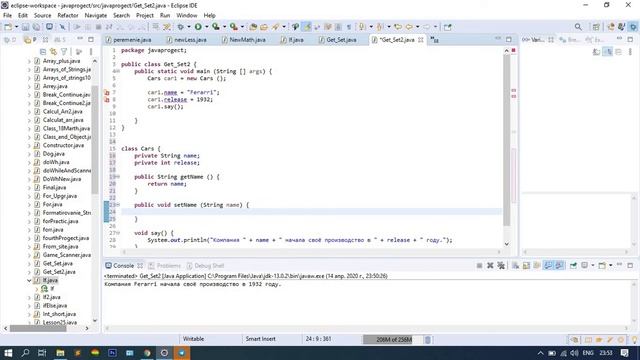
Task: Switch to the Debug perspective icon
Action: coord(633,27)
